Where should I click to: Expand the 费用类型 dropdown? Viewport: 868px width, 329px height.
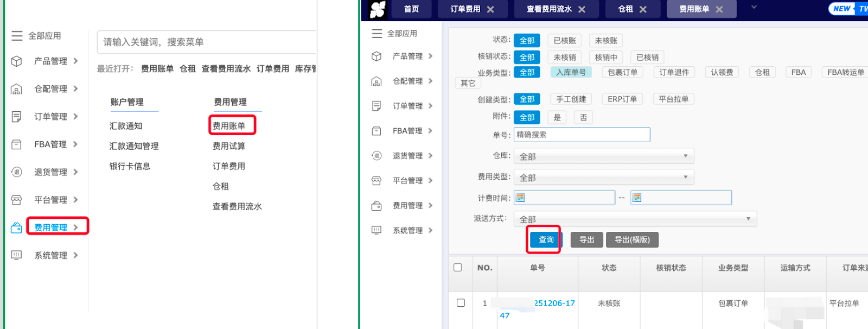(603, 178)
